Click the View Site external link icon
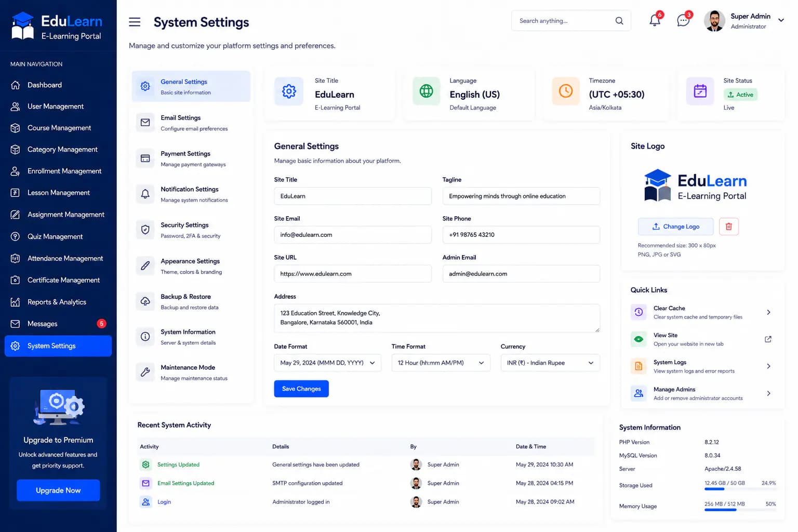 point(768,339)
